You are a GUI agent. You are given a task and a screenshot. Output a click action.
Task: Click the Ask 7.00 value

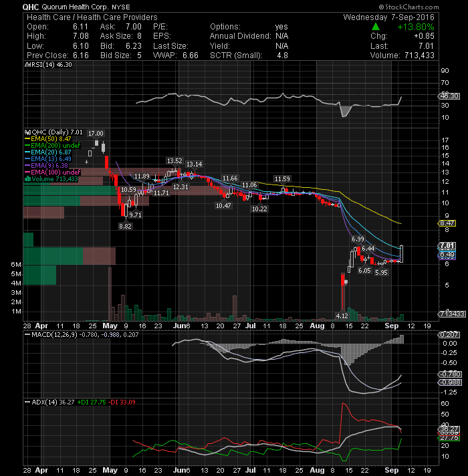[x=121, y=27]
